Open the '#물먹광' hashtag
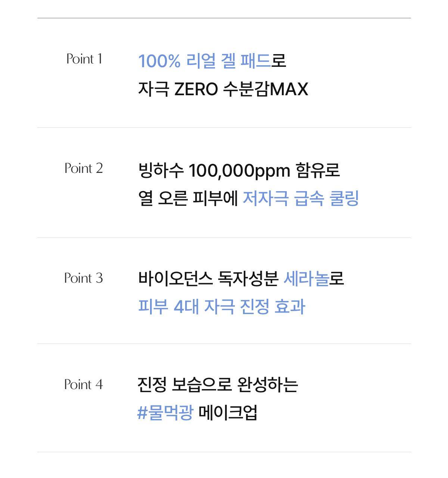Image resolution: width=448 pixels, height=478 pixels. coord(165,413)
